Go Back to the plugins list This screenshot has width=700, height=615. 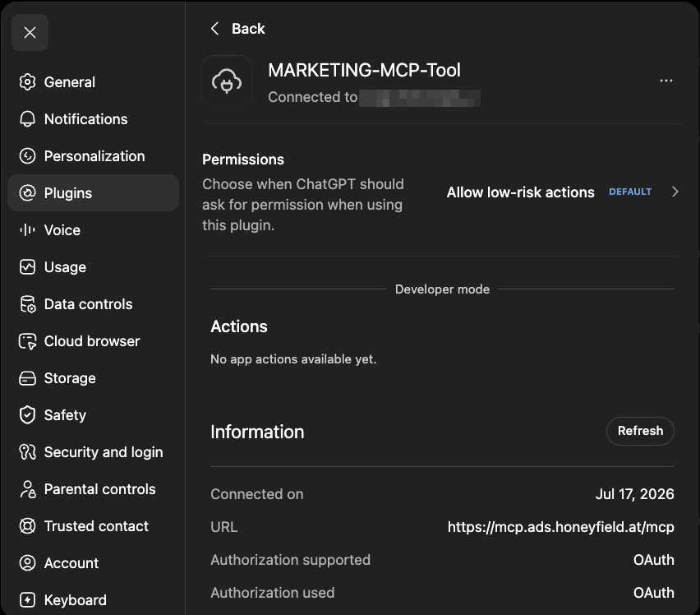click(237, 29)
